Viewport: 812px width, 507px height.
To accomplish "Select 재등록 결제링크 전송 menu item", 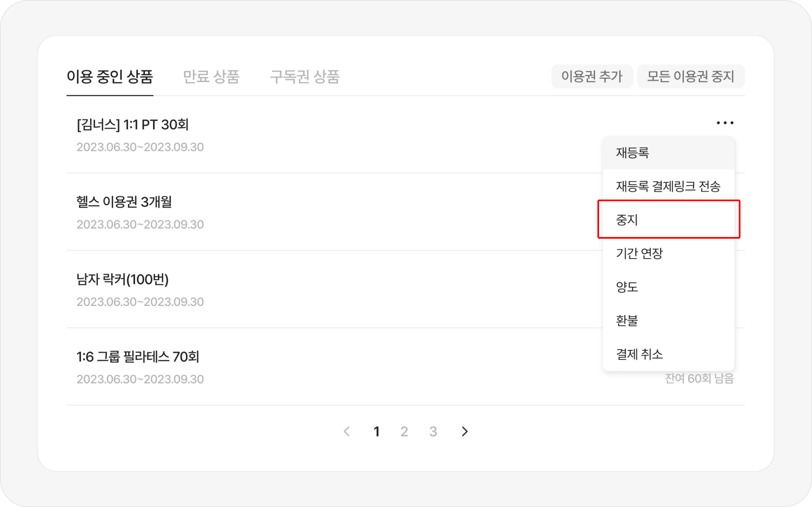I will tap(668, 186).
